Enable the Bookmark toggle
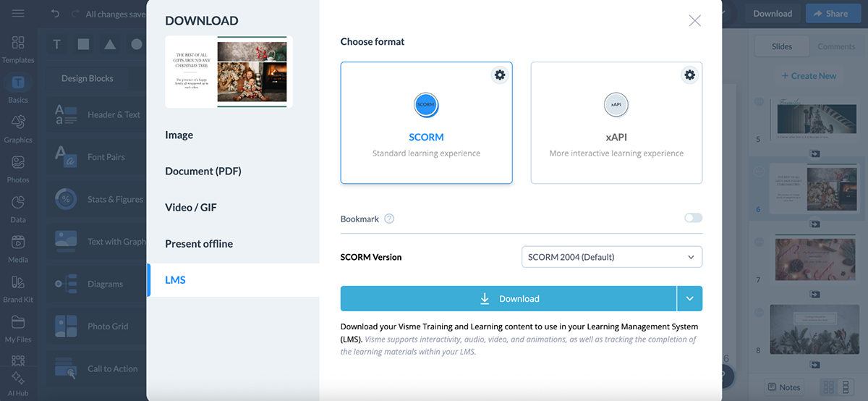 coord(693,218)
